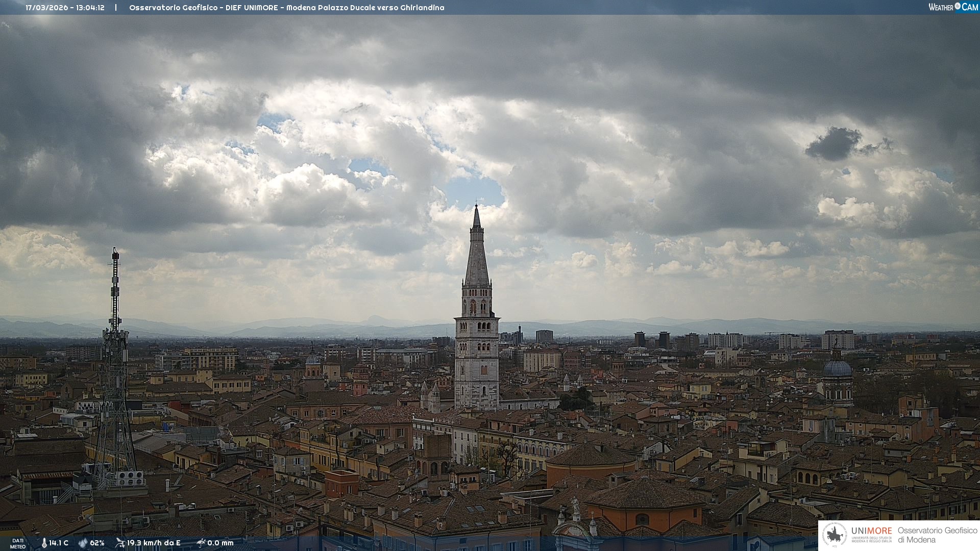Click the Osservatorio Geofisico di Modena text
This screenshot has height=551, width=980.
click(937, 535)
